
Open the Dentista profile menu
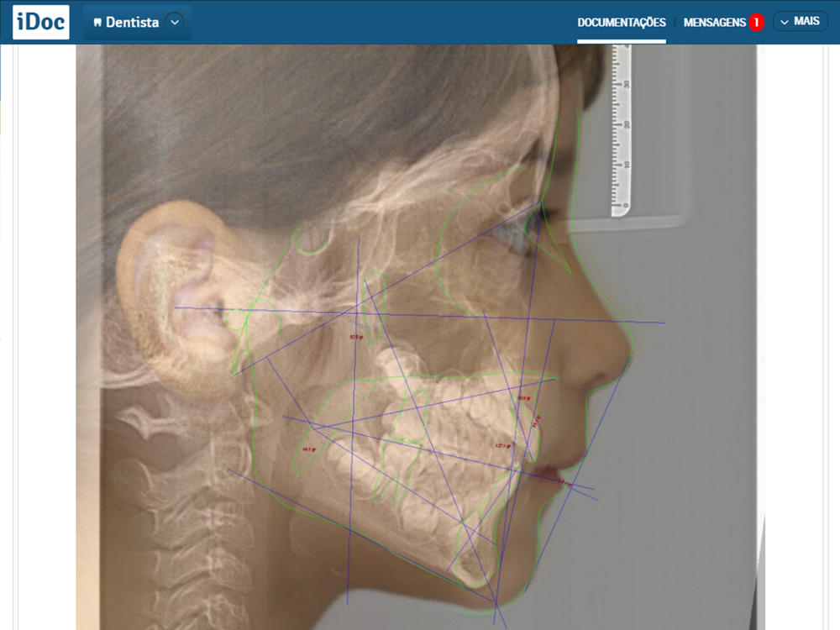coord(137,23)
